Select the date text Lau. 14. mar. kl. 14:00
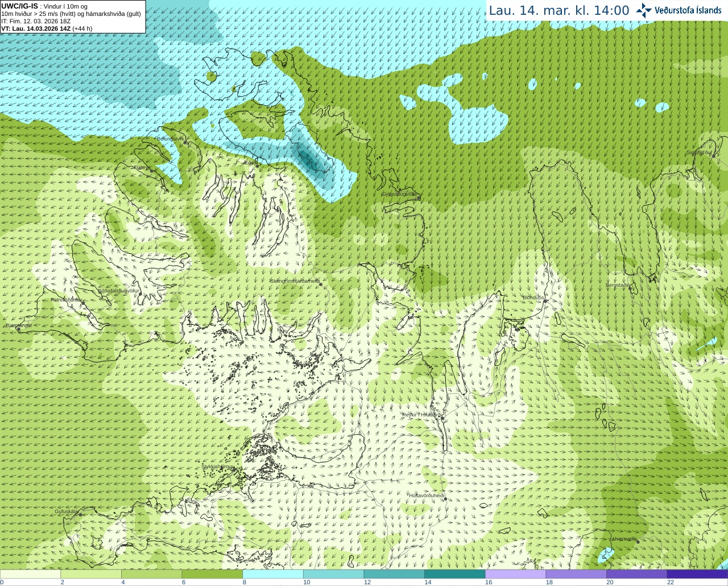The width and height of the screenshot is (728, 586). 559,11
